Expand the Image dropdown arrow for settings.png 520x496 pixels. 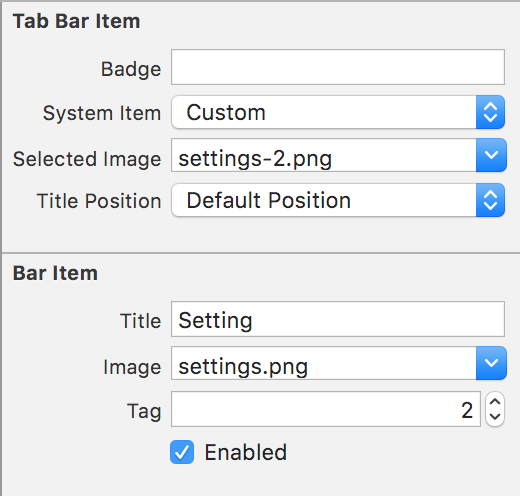tap(491, 363)
